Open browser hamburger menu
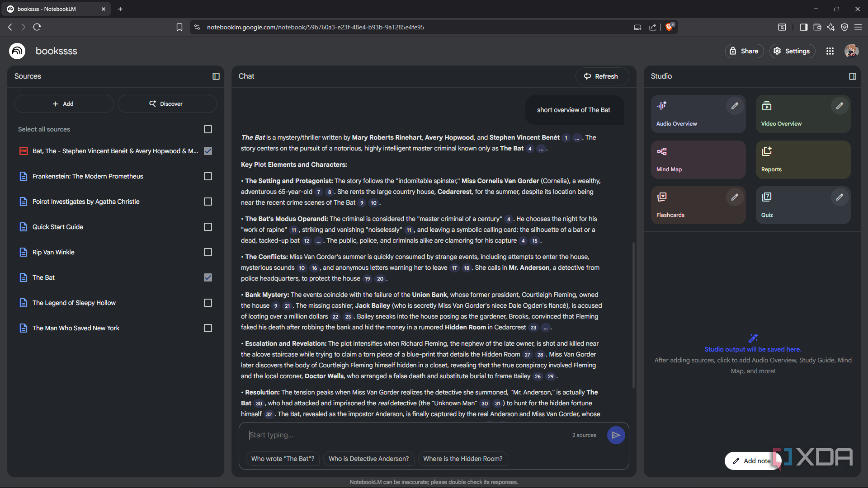Viewport: 868px width, 488px height. pos(858,27)
